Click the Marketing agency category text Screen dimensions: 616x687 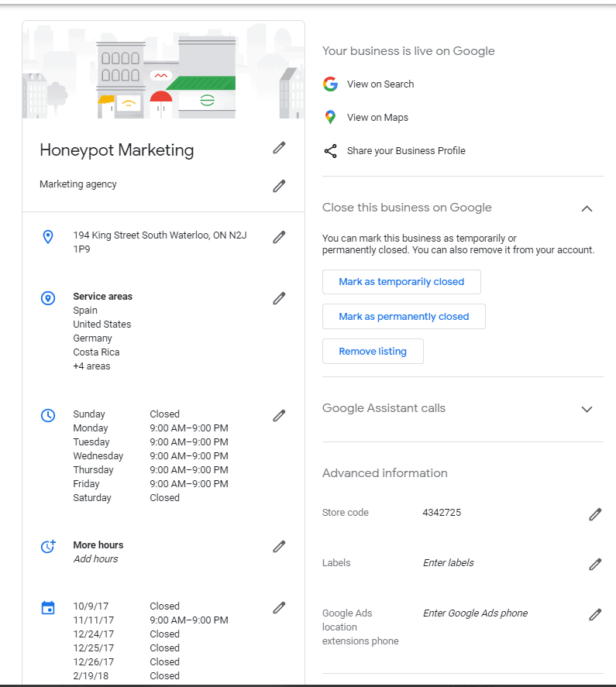[78, 184]
